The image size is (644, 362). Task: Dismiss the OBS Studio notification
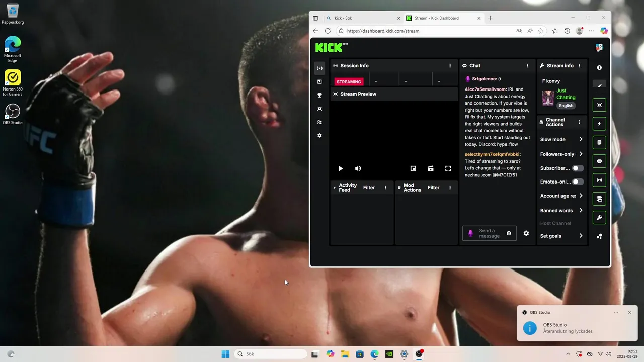pos(629,312)
